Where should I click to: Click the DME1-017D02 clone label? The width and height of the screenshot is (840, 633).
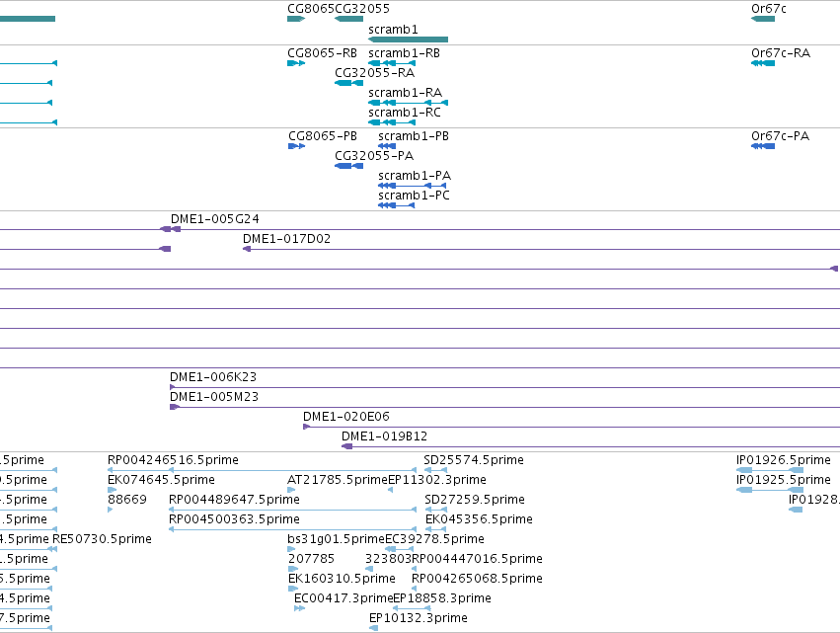tap(286, 239)
